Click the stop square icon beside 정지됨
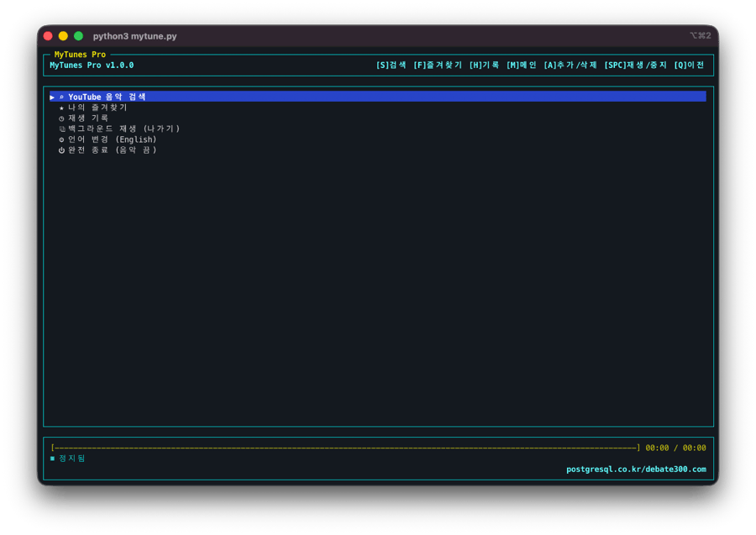 pos(52,459)
